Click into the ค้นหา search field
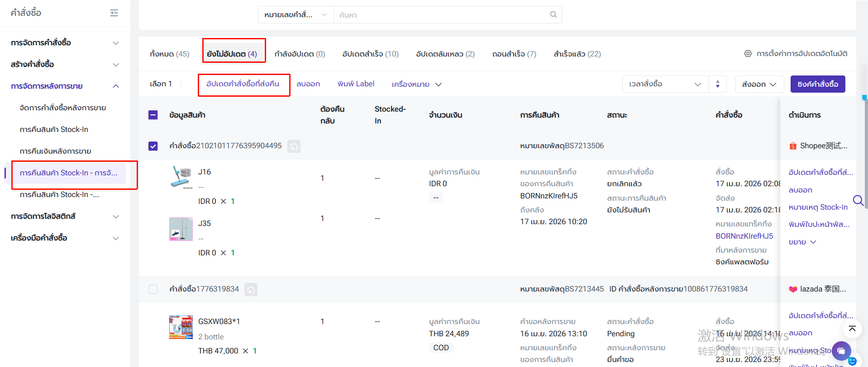Viewport: 868px width, 367px height. coord(441,15)
